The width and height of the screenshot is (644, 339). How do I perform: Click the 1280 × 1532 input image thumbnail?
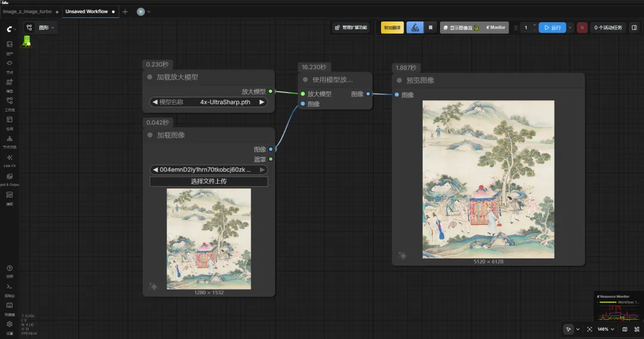coord(209,239)
